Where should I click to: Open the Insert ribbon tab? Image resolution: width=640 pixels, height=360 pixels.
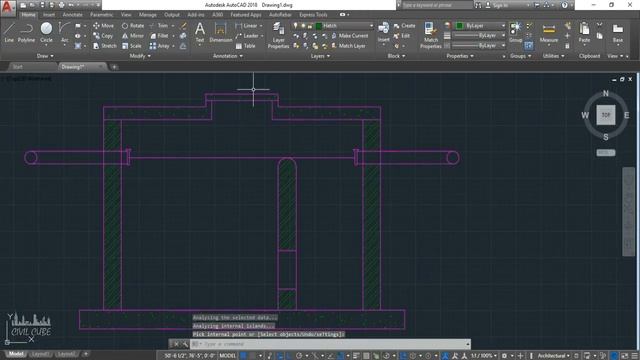[49, 15]
